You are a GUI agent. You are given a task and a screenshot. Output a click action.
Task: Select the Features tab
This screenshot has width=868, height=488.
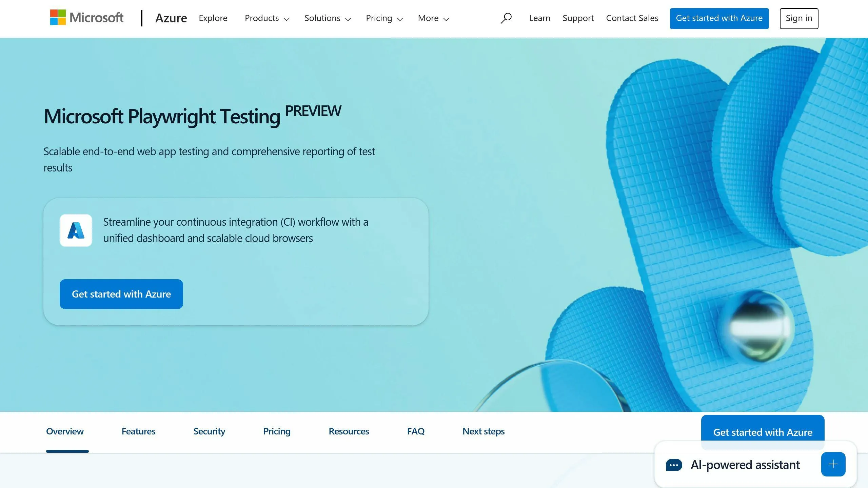tap(138, 431)
